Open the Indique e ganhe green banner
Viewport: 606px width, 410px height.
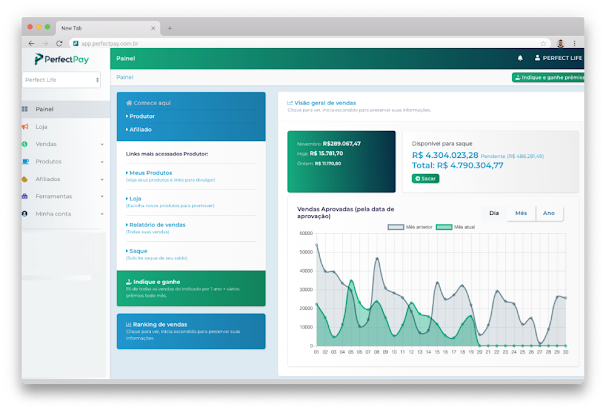point(191,289)
